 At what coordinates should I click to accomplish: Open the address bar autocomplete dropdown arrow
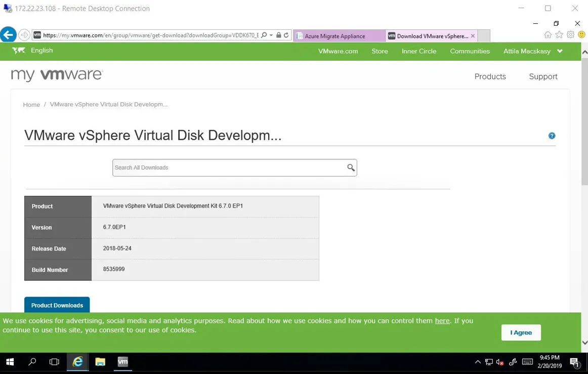[271, 35]
